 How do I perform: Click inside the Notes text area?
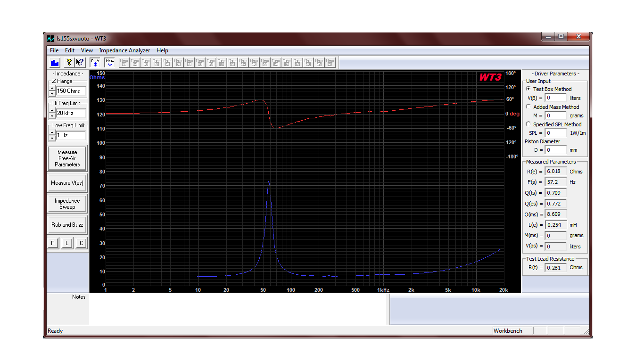coord(238,309)
